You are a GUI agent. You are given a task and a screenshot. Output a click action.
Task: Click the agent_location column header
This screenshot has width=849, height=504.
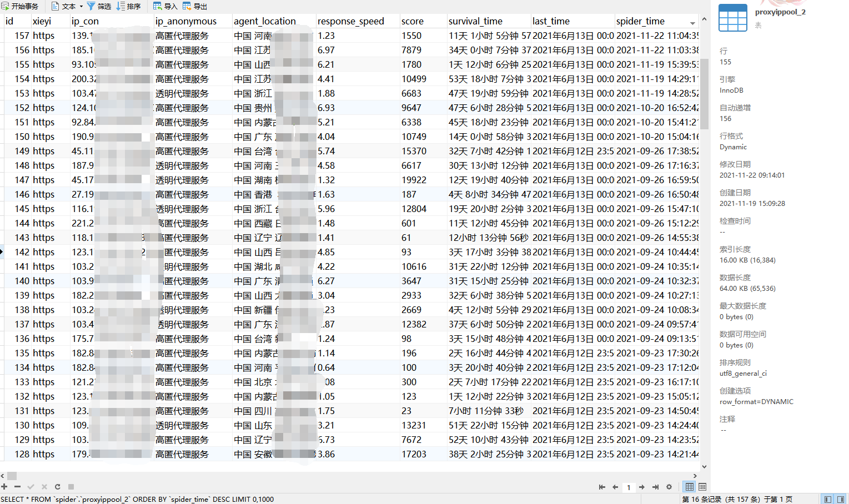(x=274, y=21)
